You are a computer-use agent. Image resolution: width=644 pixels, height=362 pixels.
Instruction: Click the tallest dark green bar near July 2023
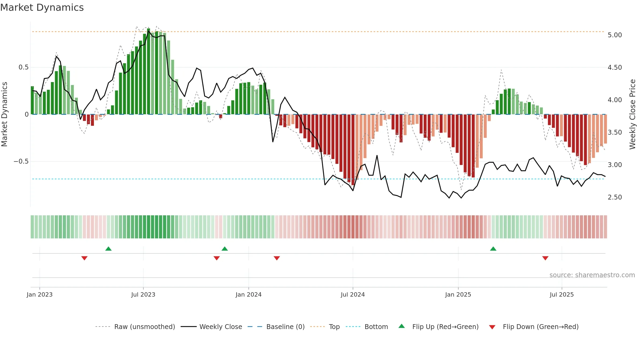coord(148,71)
